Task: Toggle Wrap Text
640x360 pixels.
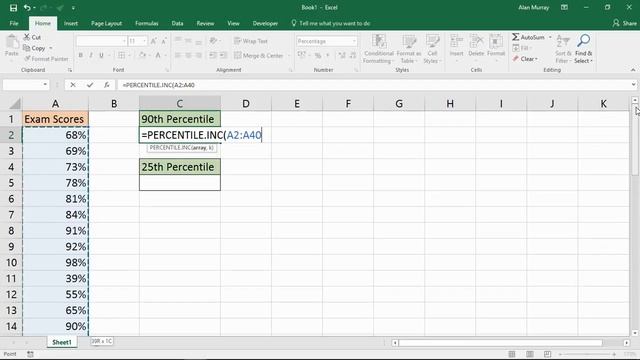Action: point(251,41)
